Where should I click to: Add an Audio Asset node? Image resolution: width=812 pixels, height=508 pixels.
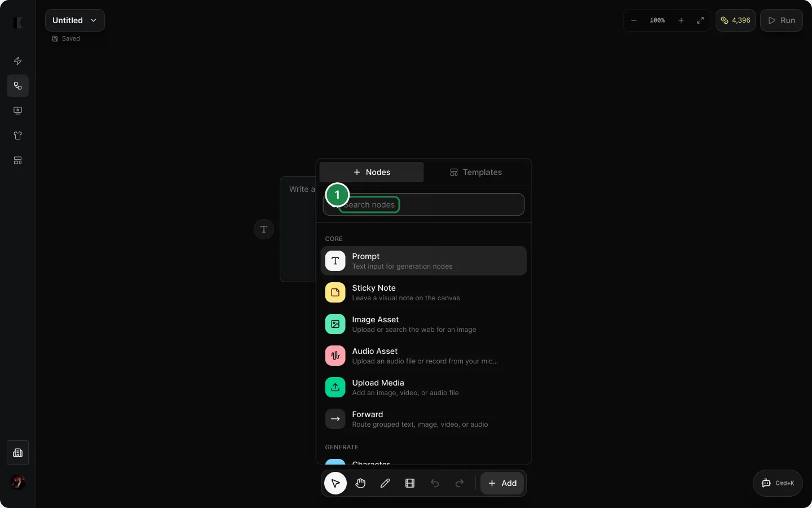[x=423, y=356]
